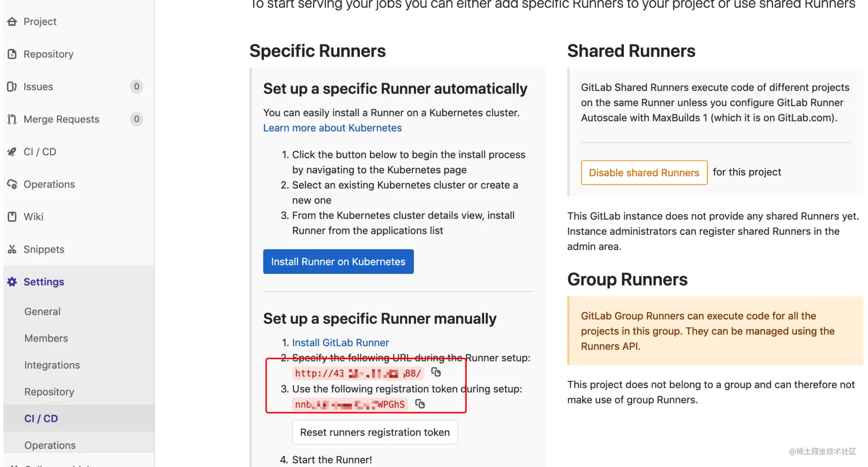The height and width of the screenshot is (467, 868).
Task: Open the Project sidebar icon
Action: [x=12, y=21]
